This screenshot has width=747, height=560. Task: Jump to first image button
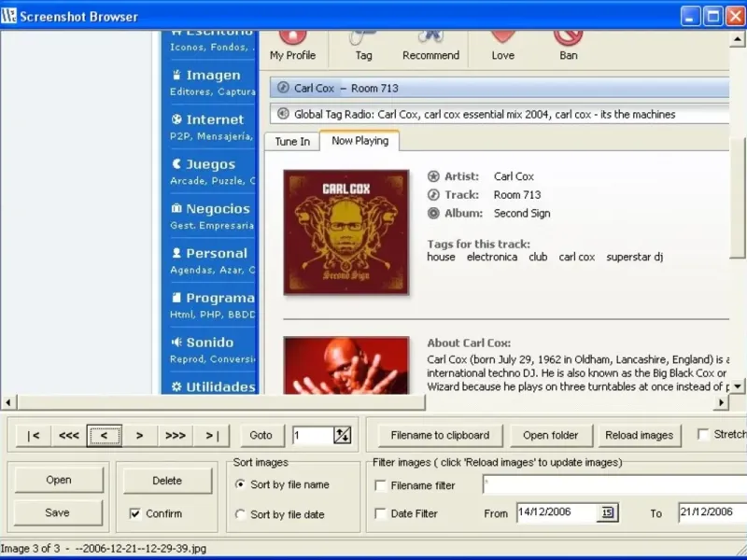tap(34, 435)
